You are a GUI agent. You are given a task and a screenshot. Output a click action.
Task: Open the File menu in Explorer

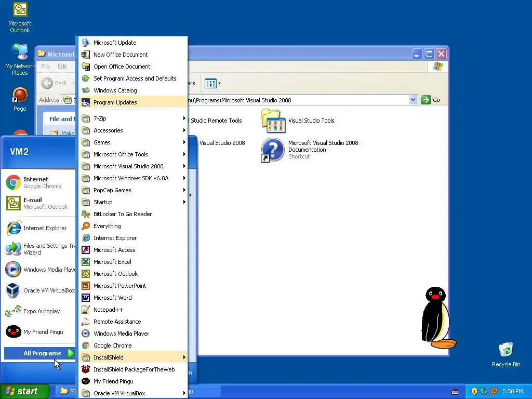point(45,66)
